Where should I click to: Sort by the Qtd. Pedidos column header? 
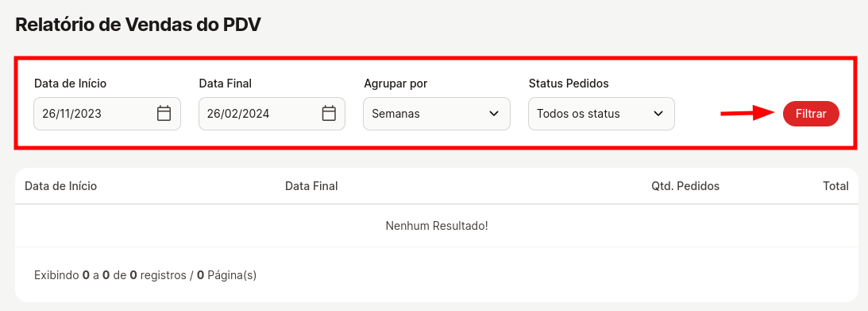click(x=685, y=186)
